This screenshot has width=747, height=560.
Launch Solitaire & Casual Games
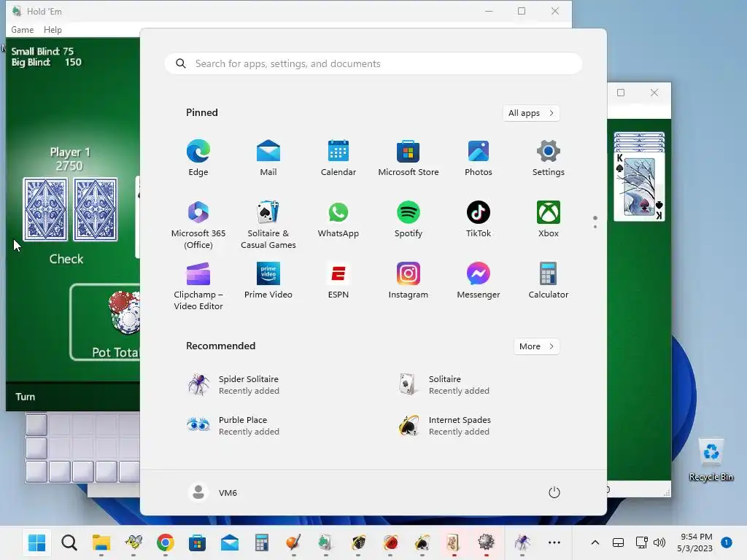[268, 225]
